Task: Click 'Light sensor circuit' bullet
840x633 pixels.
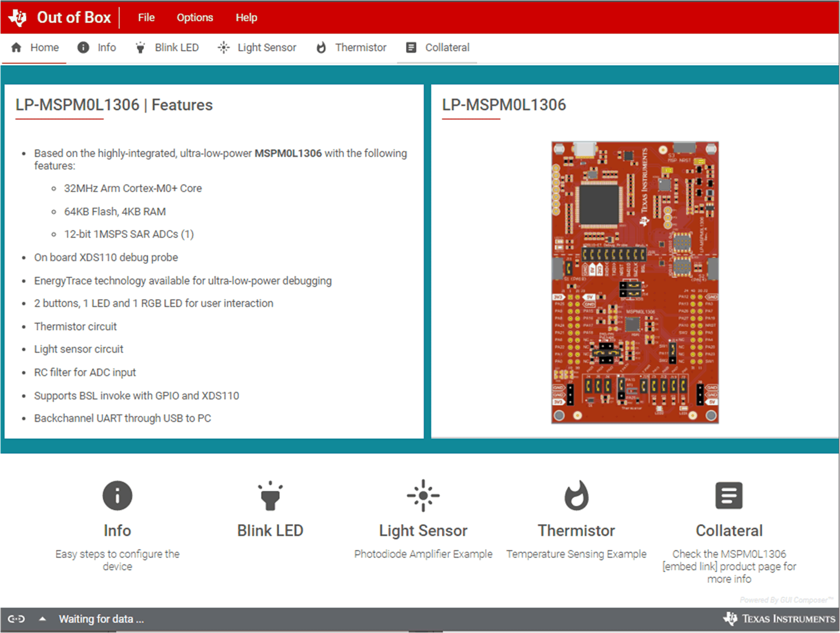Action: coord(79,349)
